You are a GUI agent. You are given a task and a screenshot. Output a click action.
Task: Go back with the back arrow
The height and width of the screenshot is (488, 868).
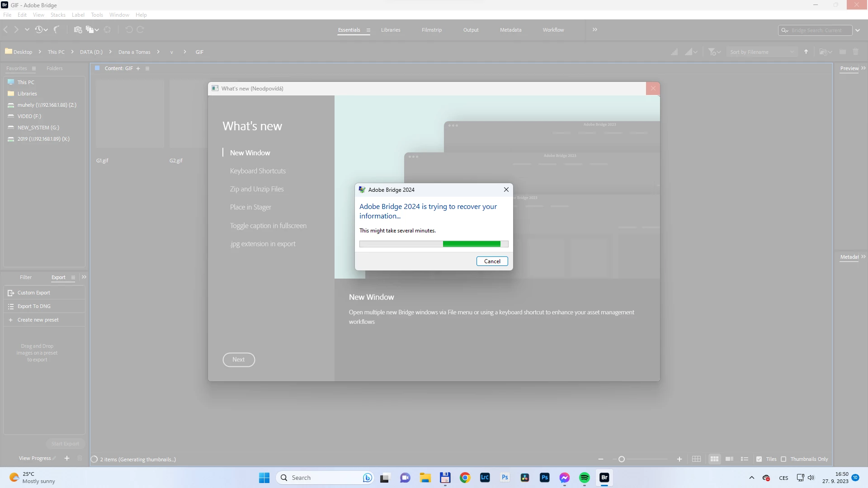(6, 29)
